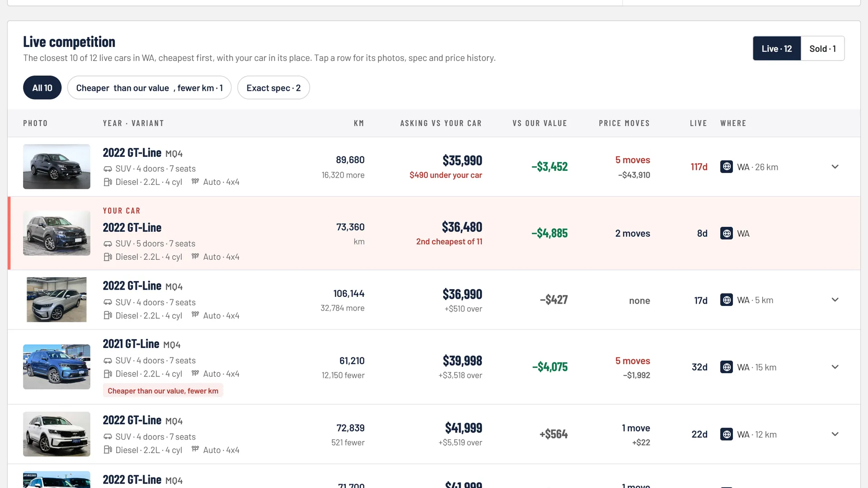Open photo of blue 2021 GT-Line
Viewport: 868px width, 488px height.
point(57,367)
